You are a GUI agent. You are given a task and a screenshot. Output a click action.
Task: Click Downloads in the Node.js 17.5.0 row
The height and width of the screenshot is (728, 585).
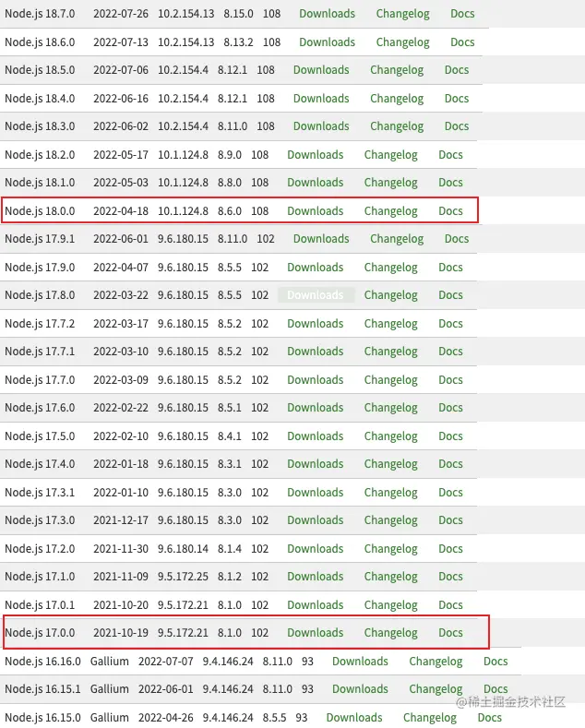(x=315, y=436)
